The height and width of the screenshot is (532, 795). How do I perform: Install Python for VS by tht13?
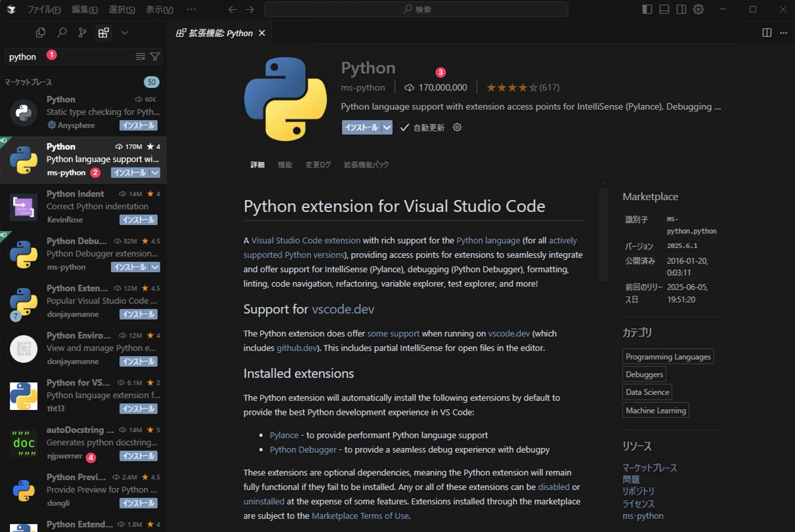coord(139,408)
